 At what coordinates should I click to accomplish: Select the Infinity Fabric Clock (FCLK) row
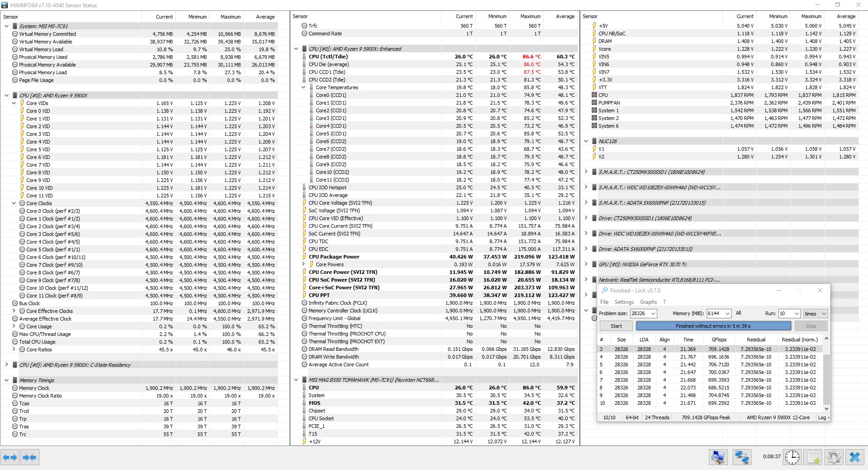coord(434,303)
